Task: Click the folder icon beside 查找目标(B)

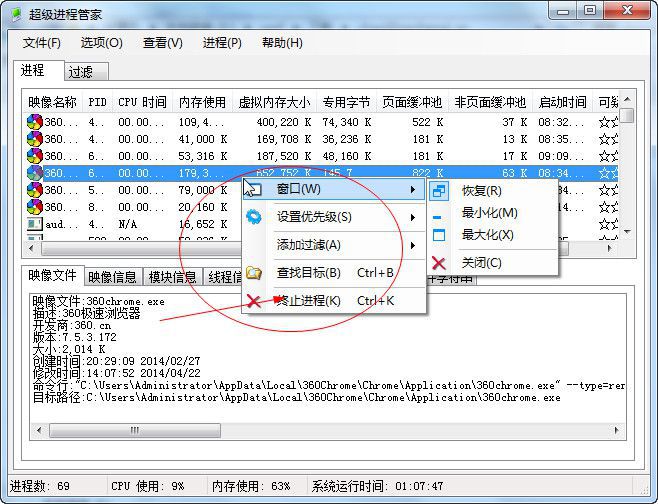Action: point(254,273)
